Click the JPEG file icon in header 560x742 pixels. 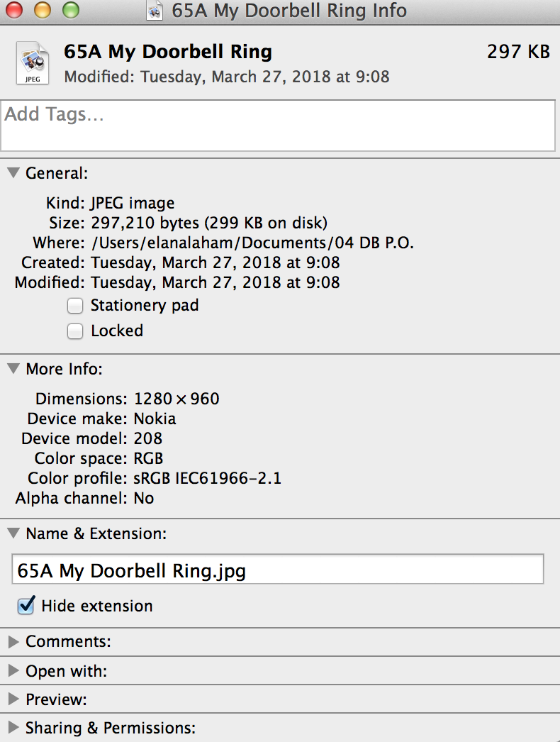pyautogui.click(x=33, y=63)
